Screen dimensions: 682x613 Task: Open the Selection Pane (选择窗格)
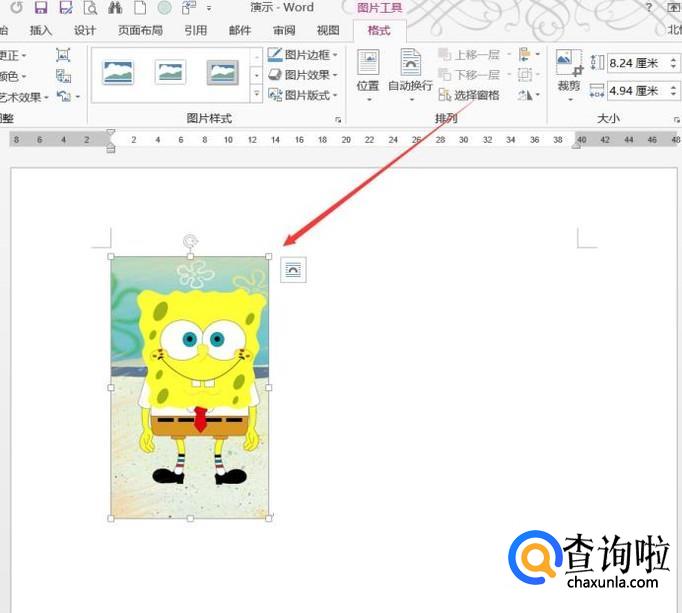[x=469, y=96]
